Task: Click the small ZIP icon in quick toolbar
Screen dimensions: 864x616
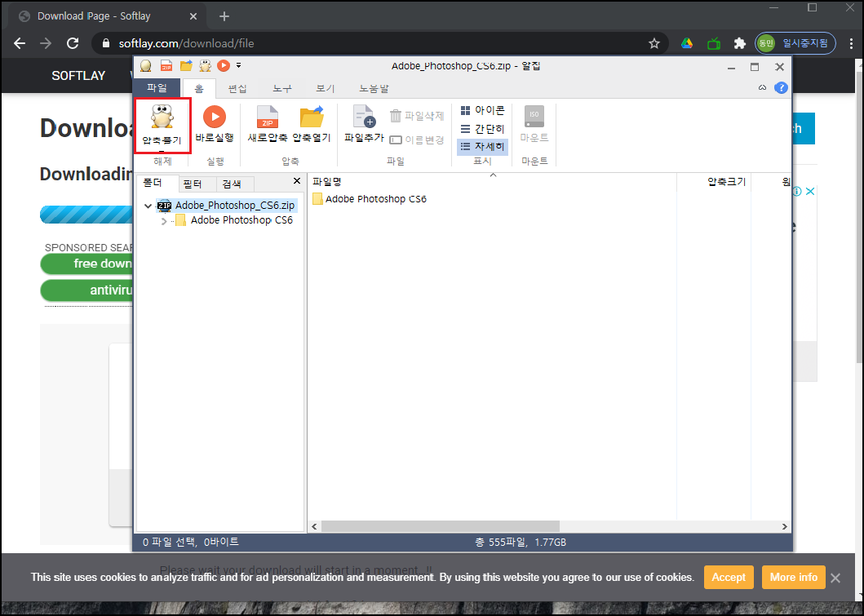Action: click(x=166, y=66)
